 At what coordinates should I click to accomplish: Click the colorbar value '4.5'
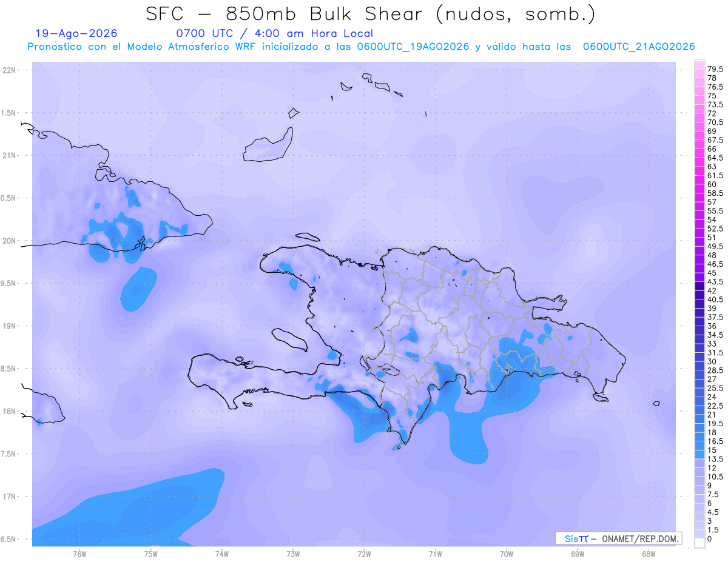click(x=713, y=512)
